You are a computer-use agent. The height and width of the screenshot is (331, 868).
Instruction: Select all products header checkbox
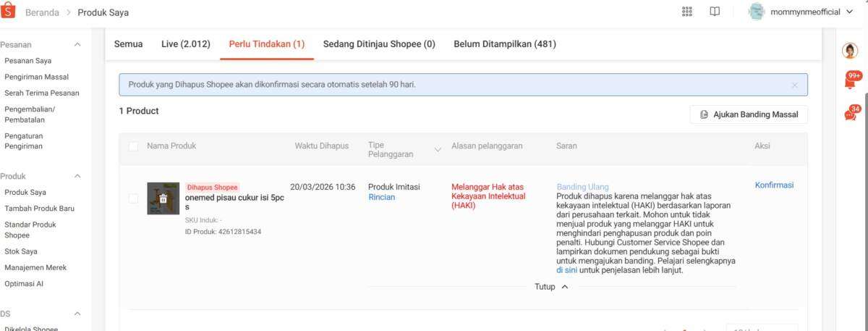pos(133,146)
